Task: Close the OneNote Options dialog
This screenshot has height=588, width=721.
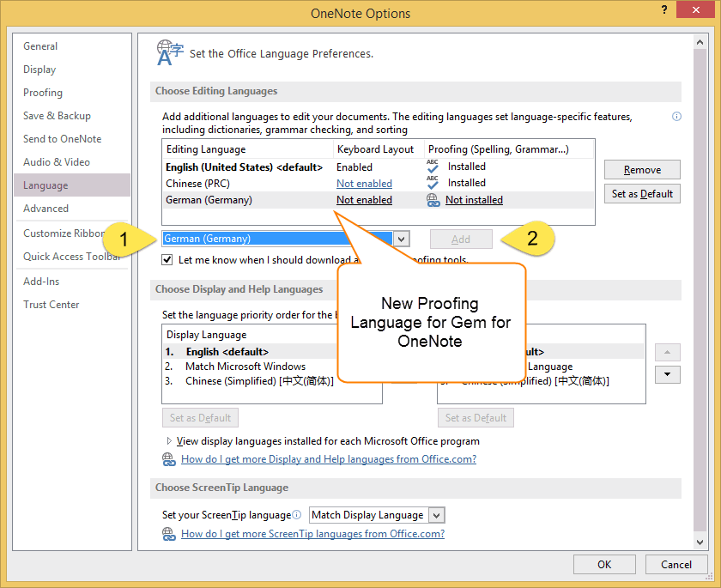Action: pyautogui.click(x=696, y=9)
